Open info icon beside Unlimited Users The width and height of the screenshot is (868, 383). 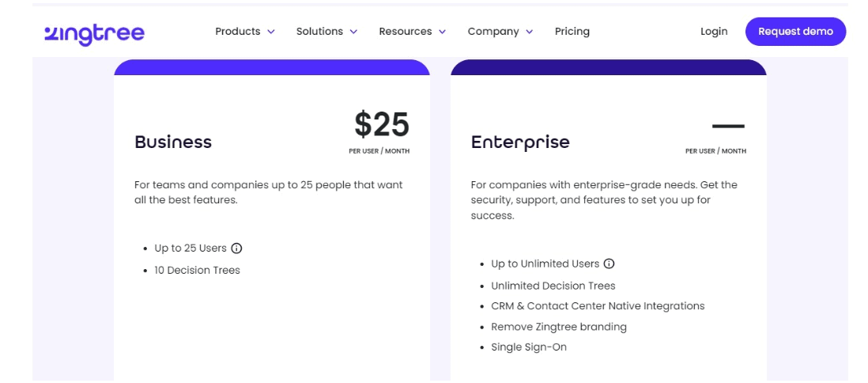[609, 264]
